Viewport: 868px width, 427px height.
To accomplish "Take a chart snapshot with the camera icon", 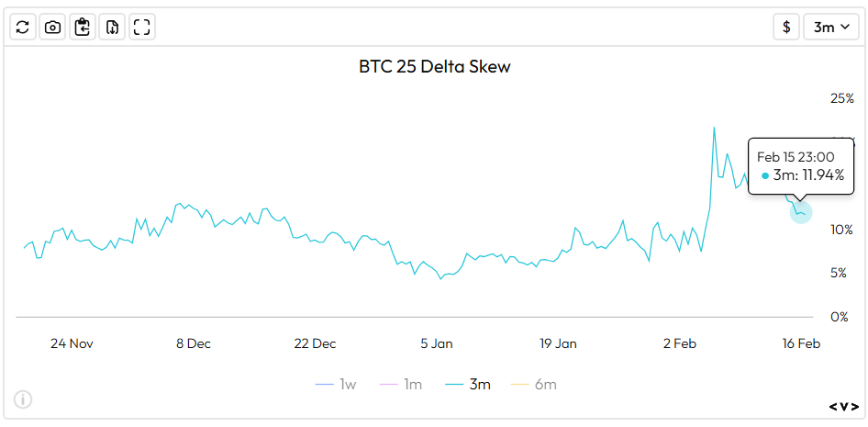I will point(53,27).
